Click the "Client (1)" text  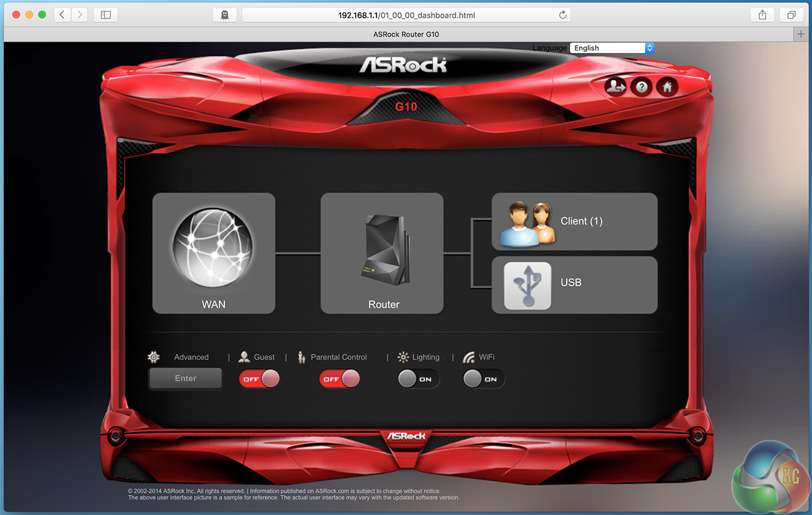tap(581, 221)
